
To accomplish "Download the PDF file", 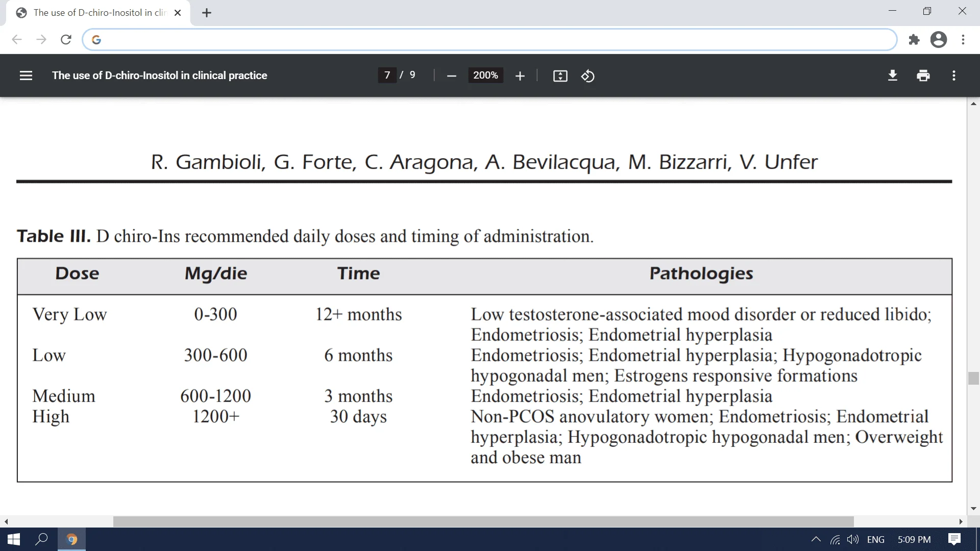I will pos(893,76).
